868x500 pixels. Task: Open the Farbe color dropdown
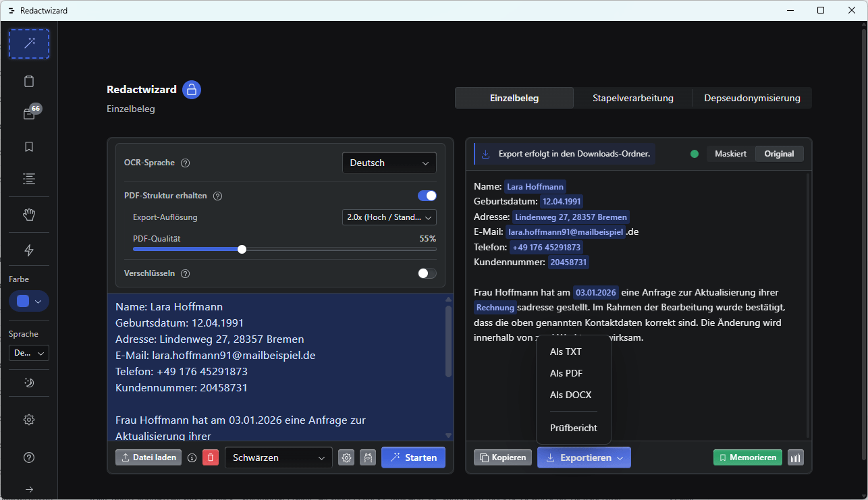coord(29,301)
